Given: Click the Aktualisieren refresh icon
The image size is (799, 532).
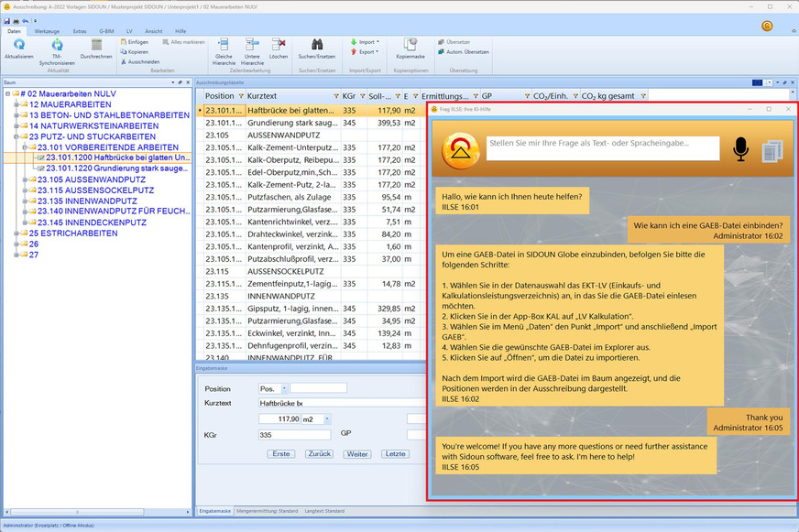Looking at the screenshot, I should (18, 45).
